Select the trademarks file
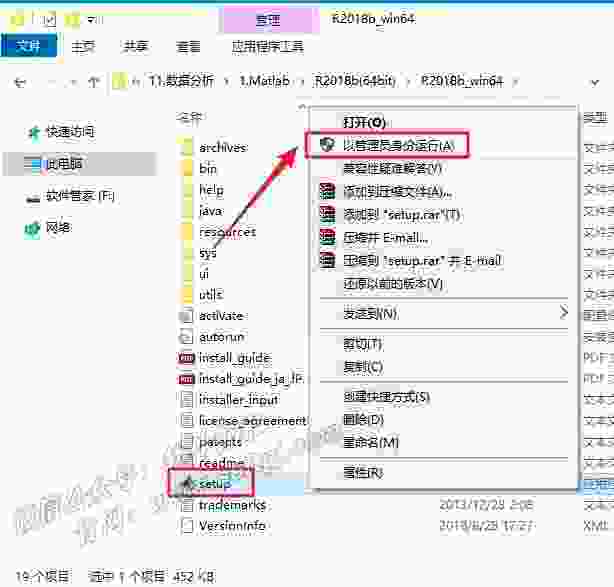The width and height of the screenshot is (614, 587). click(x=233, y=506)
